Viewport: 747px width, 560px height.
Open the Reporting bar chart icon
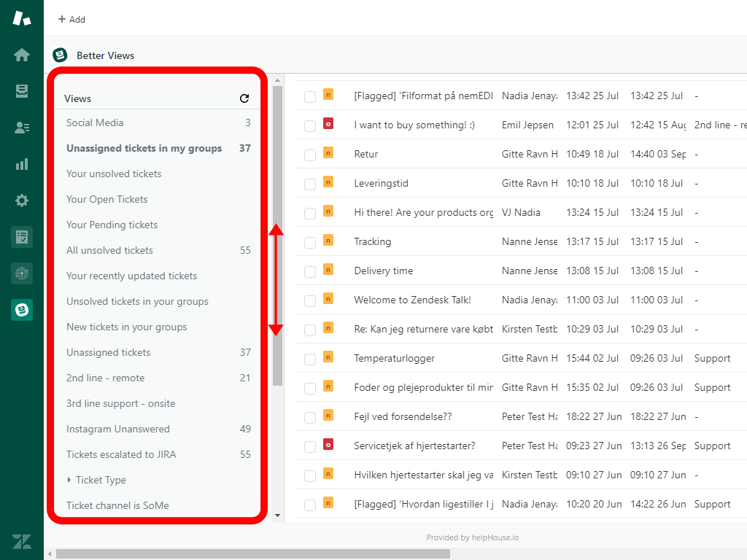coord(22,164)
